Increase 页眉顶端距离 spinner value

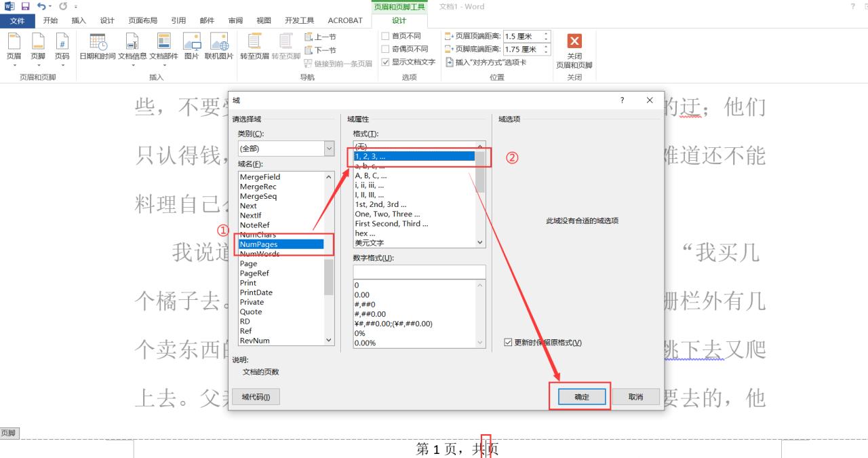547,33
